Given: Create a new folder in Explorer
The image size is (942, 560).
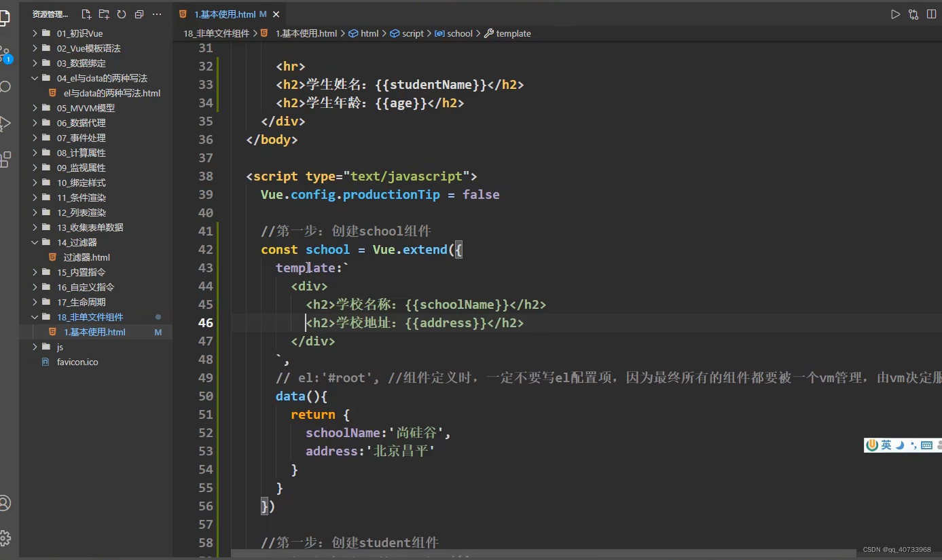Looking at the screenshot, I should coord(104,14).
